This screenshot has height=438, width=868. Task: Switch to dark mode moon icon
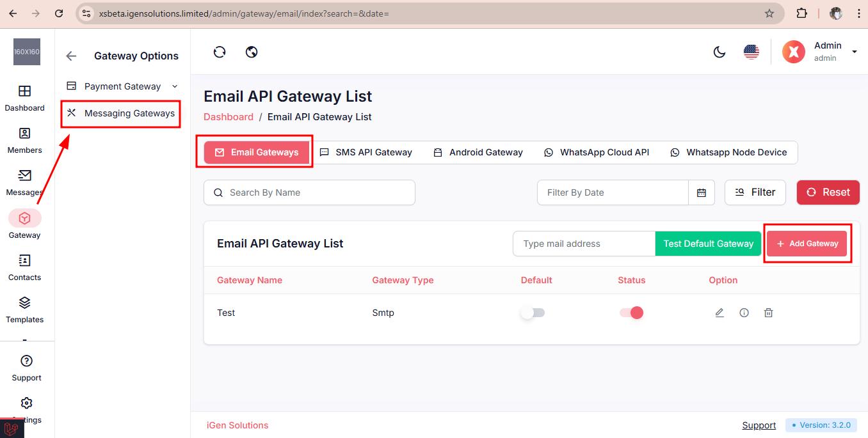[x=719, y=52]
